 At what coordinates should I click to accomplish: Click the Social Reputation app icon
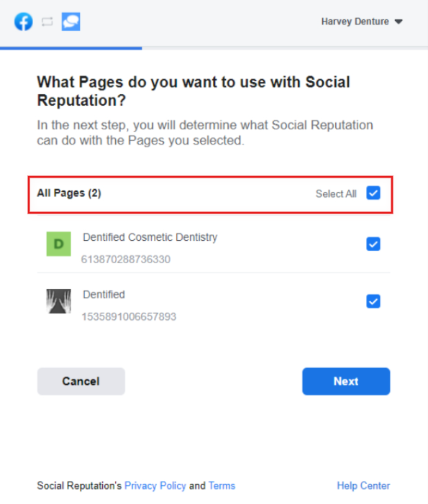[x=70, y=22]
